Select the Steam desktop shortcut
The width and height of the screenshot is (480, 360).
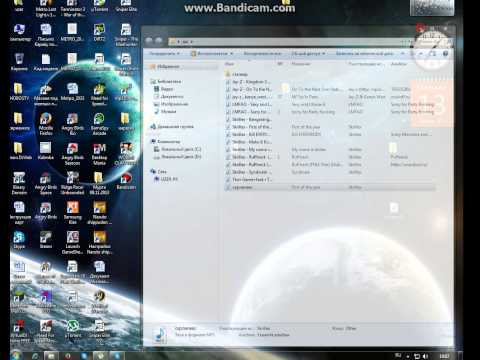pos(46,240)
